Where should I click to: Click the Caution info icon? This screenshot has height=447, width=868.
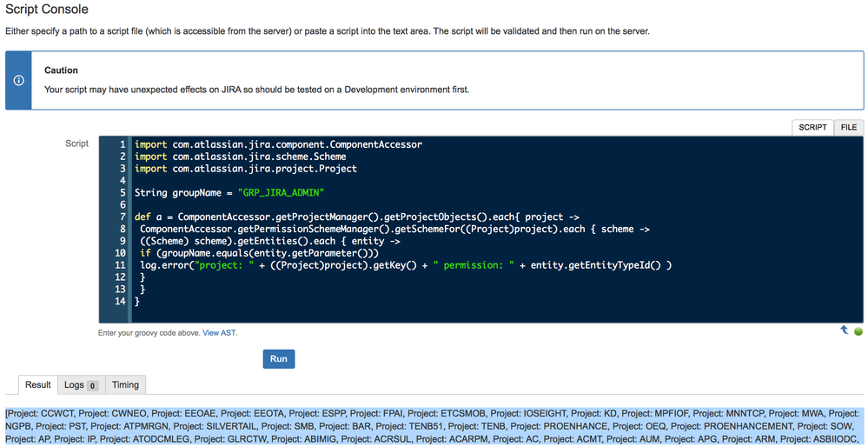19,80
